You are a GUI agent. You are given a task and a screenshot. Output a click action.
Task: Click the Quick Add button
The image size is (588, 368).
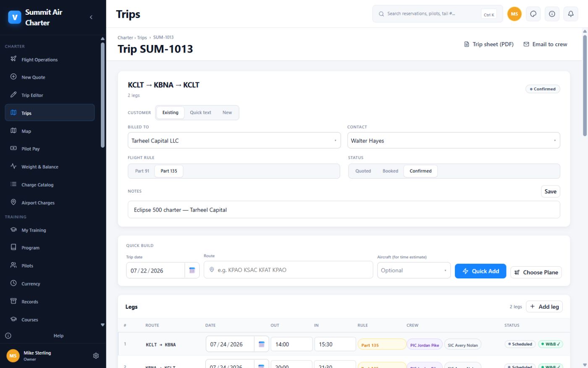[480, 271]
